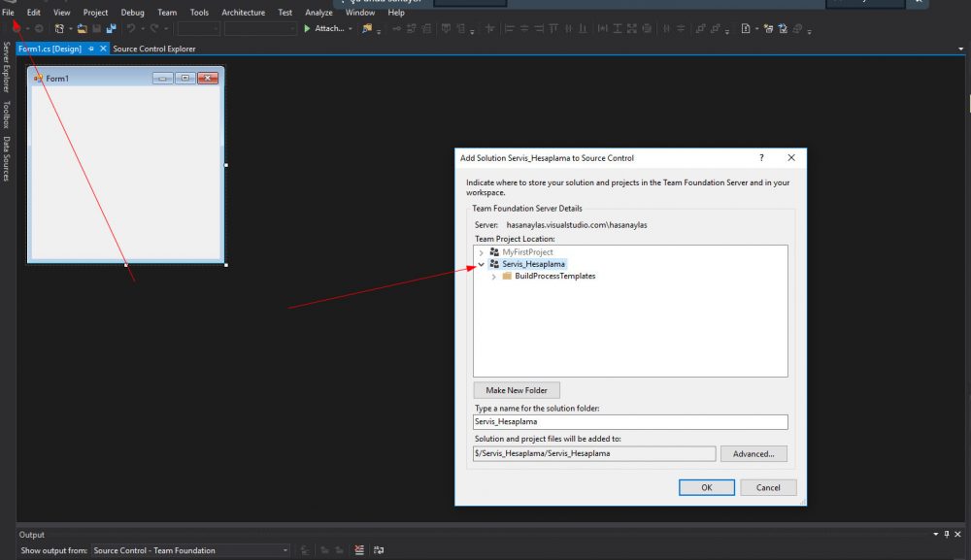Open the Toolbox side tab

click(x=7, y=115)
